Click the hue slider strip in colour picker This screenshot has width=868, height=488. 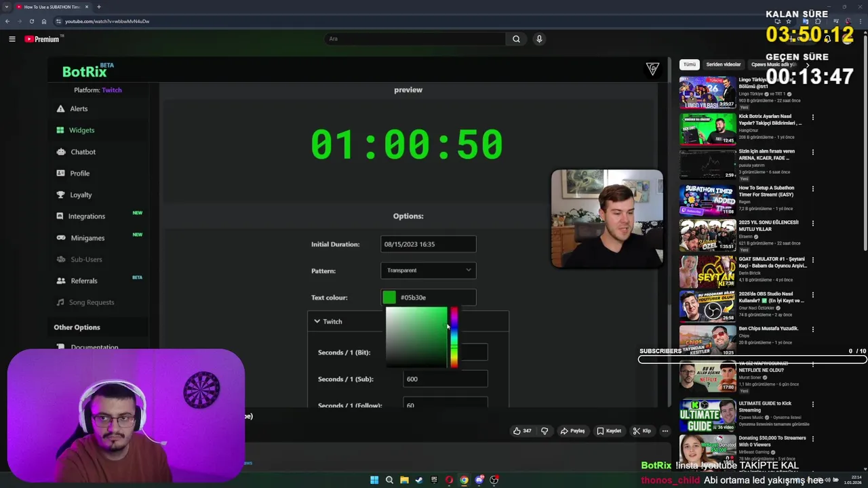(x=454, y=338)
